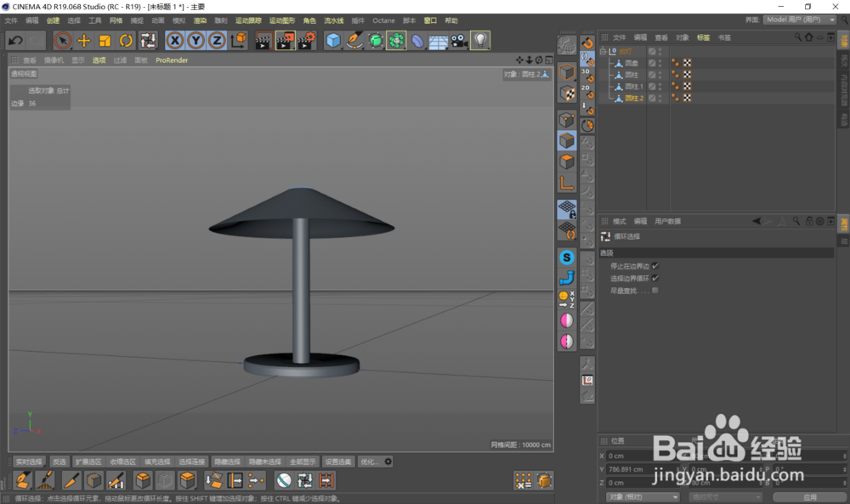
Task: Click 填充选择 button
Action: [157, 462]
